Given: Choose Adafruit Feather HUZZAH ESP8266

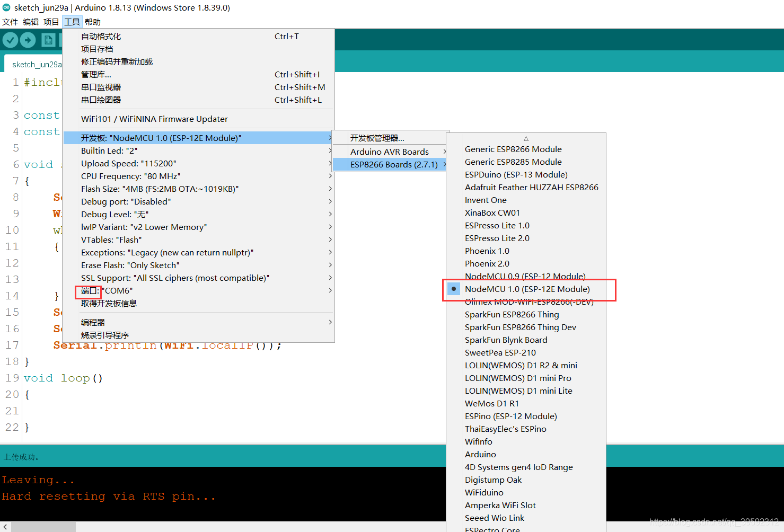Looking at the screenshot, I should tap(526, 187).
